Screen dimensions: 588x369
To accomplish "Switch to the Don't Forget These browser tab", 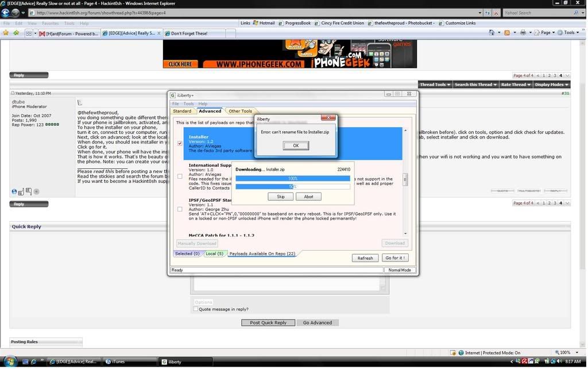I will [x=194, y=33].
